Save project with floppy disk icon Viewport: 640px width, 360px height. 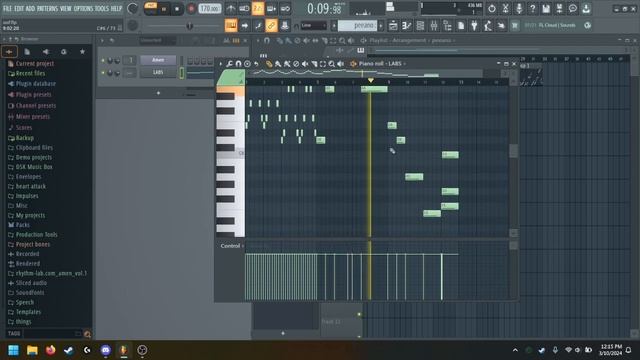546,8
